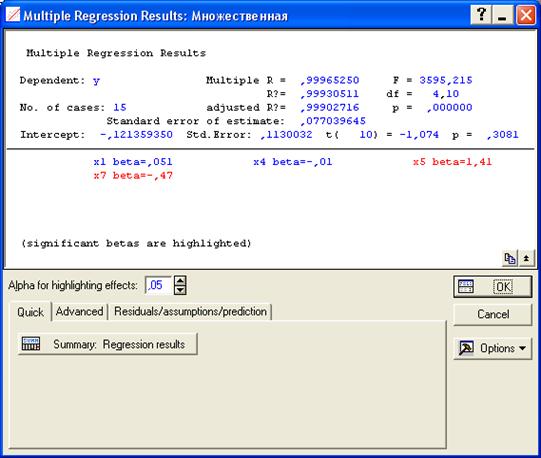The image size is (541, 458).
Task: Click the x5 beta=1,41 highlighted value
Action: click(x=452, y=162)
